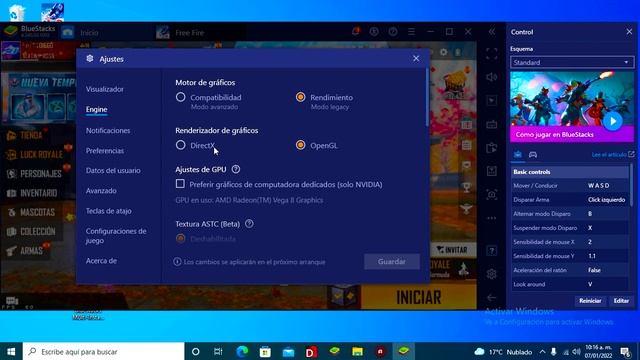Switch to the Free Fire tab
Image resolution: width=640 pixels, height=360 pixels.
(x=189, y=32)
